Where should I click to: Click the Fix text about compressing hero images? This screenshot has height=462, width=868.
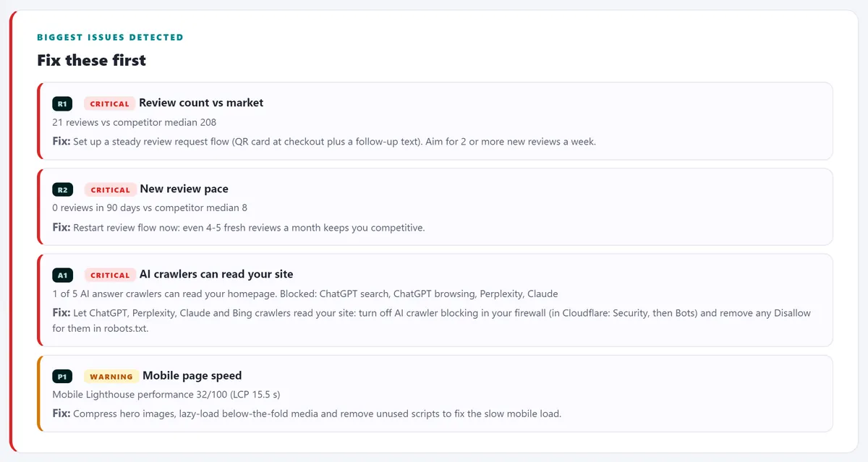pos(307,414)
